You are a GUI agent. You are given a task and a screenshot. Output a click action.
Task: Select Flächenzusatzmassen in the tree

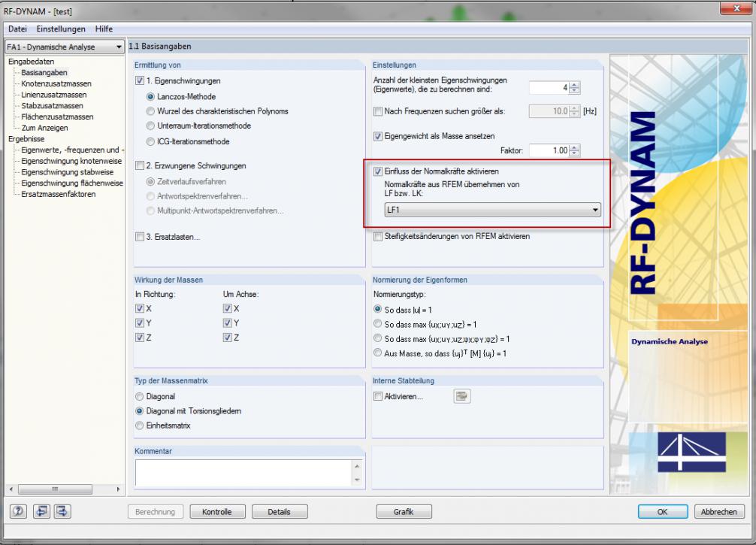click(x=57, y=117)
